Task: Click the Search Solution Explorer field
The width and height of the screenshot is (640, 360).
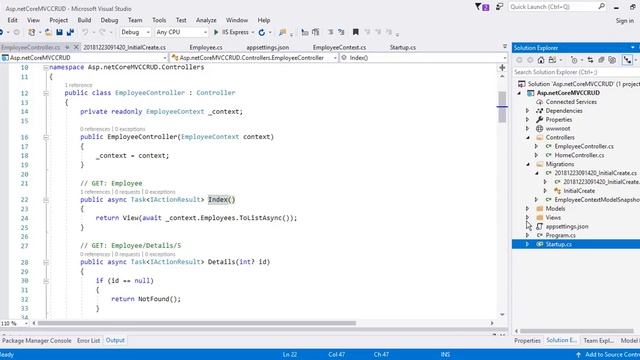Action: click(576, 72)
